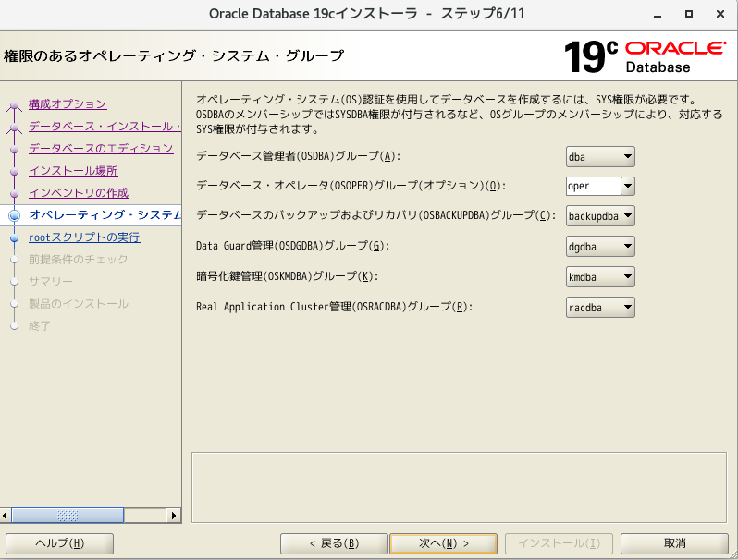The height and width of the screenshot is (560, 738).
Task: Minimize the Oracle installer window
Action: 658,15
